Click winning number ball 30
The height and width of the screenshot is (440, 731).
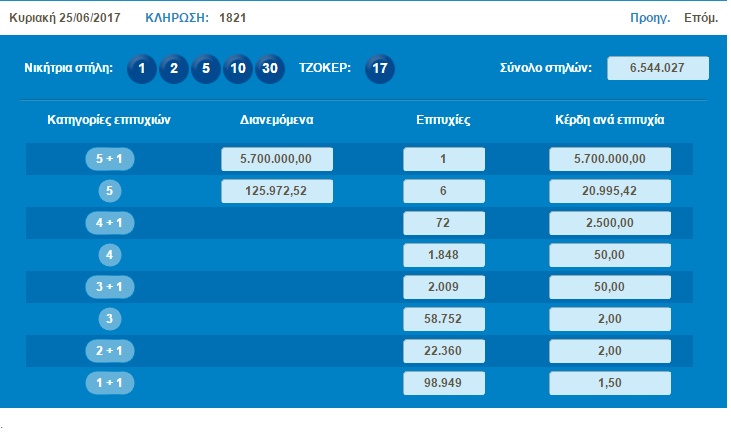click(269, 69)
